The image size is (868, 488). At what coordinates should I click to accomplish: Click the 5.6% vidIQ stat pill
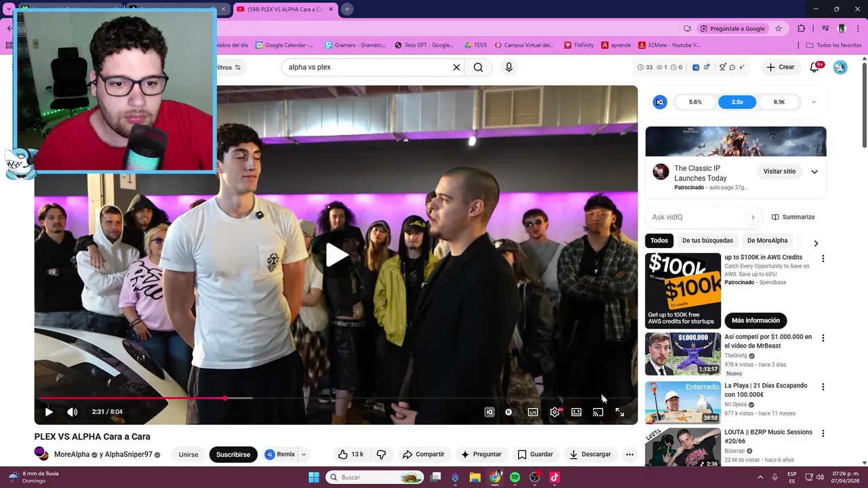coord(695,102)
